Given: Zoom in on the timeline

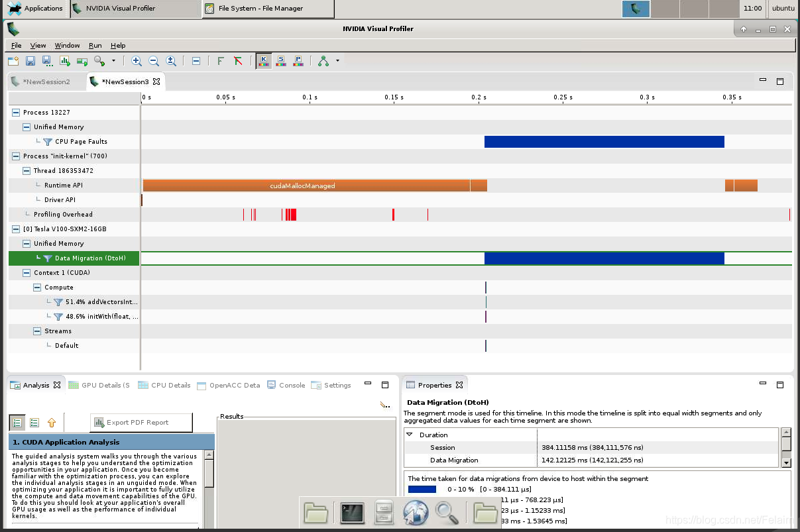Looking at the screenshot, I should 137,61.
